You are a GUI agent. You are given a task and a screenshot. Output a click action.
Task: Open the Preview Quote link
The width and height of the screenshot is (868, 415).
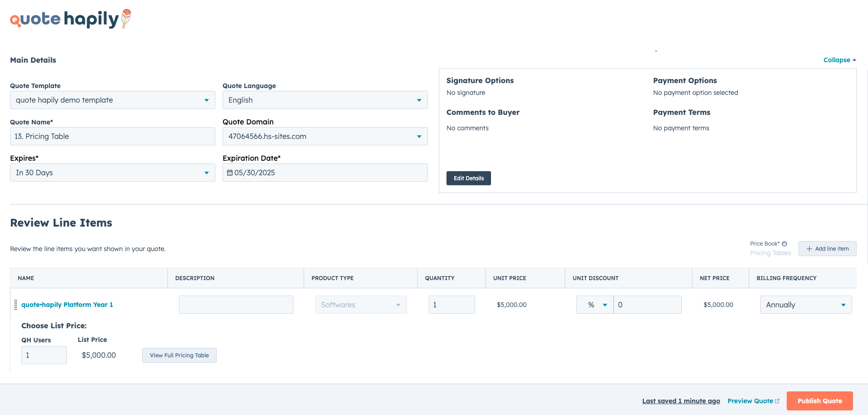[754, 401]
